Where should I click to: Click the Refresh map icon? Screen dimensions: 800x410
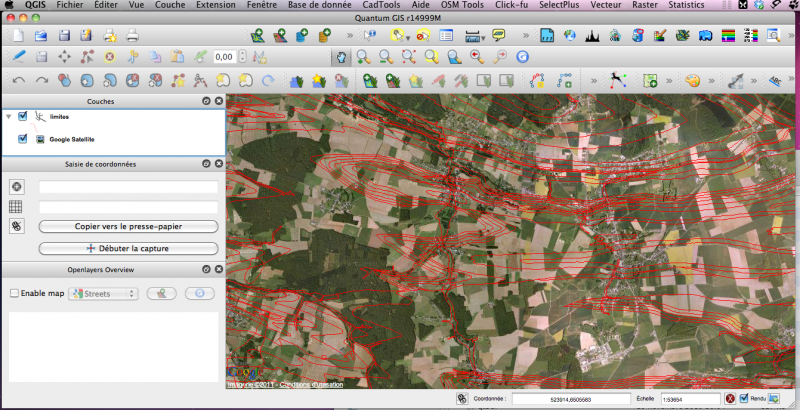point(521,57)
